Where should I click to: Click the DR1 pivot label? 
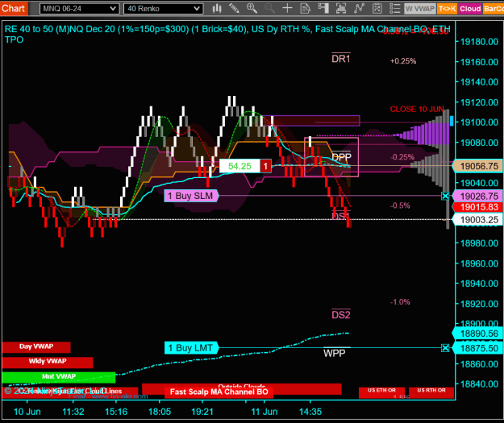(341, 59)
